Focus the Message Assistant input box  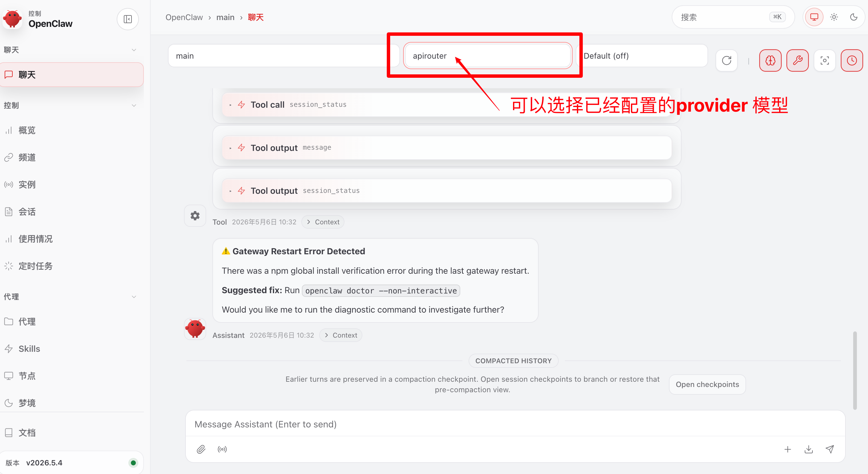coord(515,424)
